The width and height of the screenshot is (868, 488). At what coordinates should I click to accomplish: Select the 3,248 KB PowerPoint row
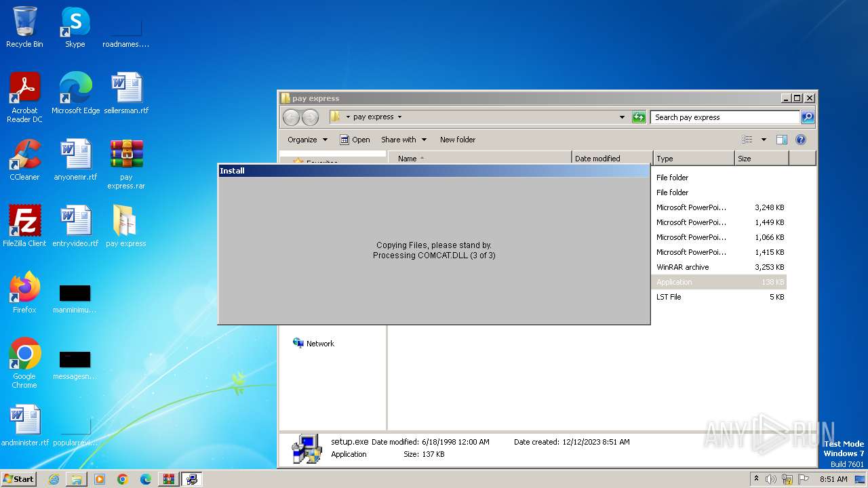point(720,207)
